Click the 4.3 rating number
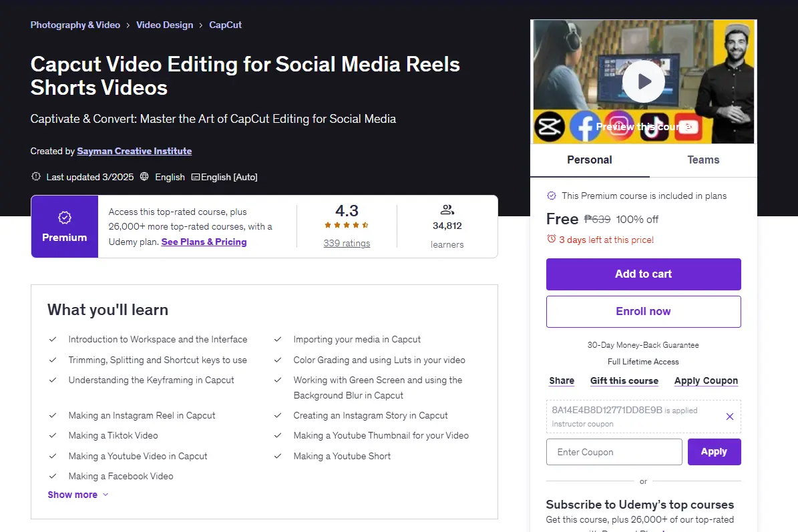Screen dimensions: 798x532 tap(347, 210)
